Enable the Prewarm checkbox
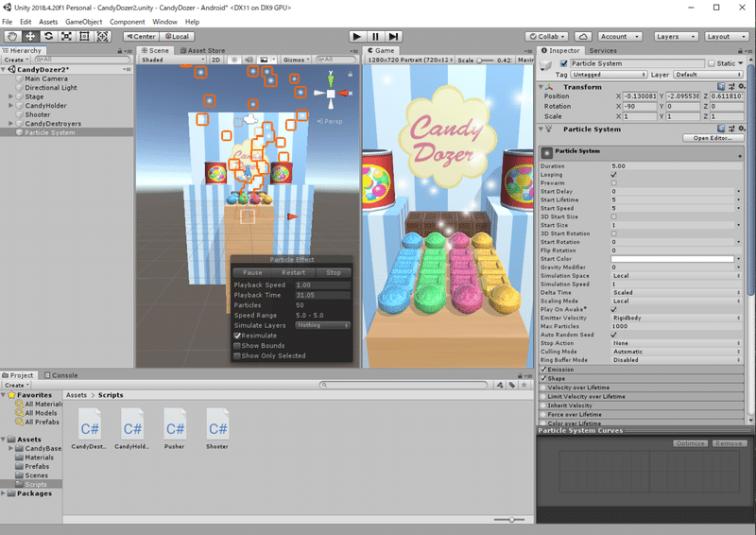 [613, 182]
